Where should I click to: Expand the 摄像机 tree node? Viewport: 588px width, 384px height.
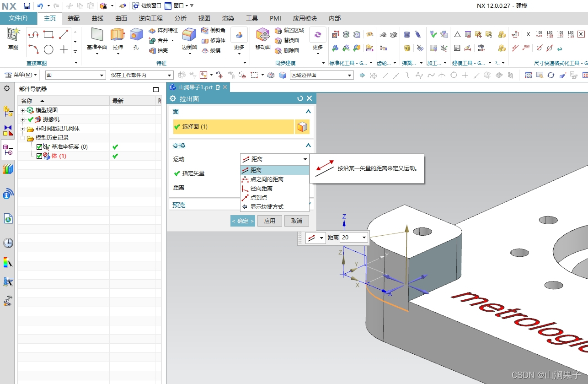[22, 119]
